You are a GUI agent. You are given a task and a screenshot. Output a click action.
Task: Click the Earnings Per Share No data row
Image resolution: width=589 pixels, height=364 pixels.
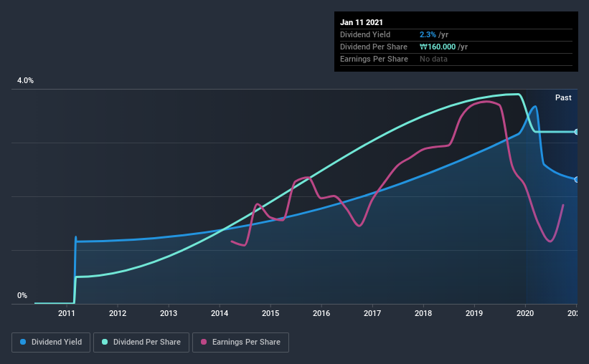[x=456, y=59]
